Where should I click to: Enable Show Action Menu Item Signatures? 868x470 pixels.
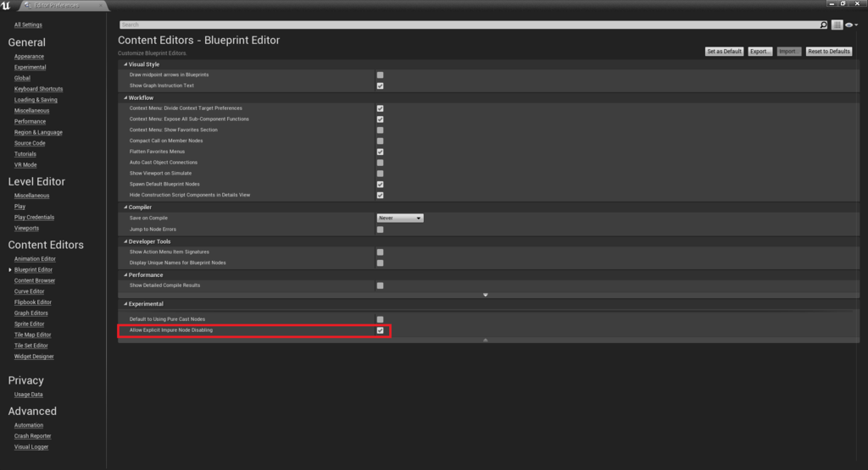pyautogui.click(x=381, y=252)
